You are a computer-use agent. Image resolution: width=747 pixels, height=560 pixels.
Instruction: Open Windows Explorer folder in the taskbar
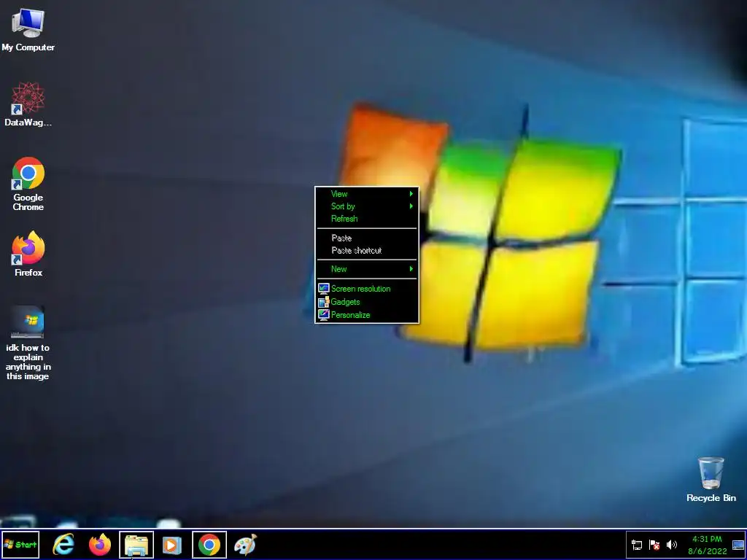[x=136, y=544]
